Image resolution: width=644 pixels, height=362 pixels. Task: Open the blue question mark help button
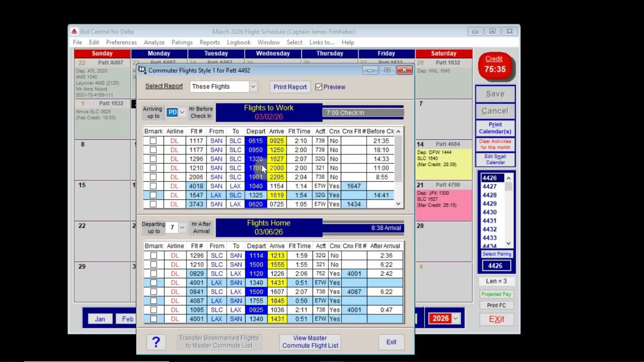(156, 342)
